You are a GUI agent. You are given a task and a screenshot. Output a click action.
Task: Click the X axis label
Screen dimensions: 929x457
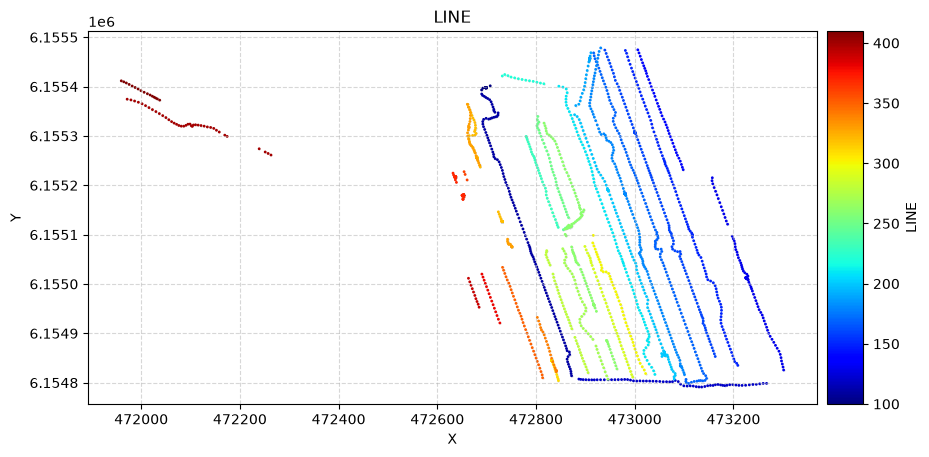click(452, 439)
